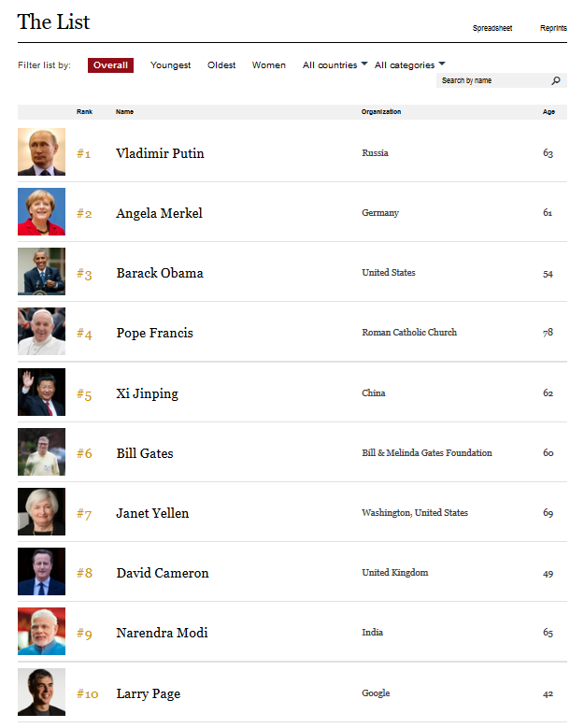Open the Janet Yellen profile link
The image size is (584, 728).
[x=152, y=513]
